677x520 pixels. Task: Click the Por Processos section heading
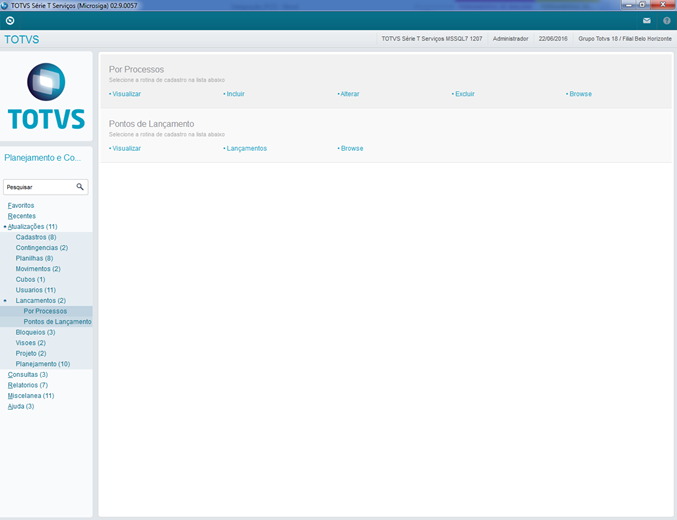click(136, 70)
